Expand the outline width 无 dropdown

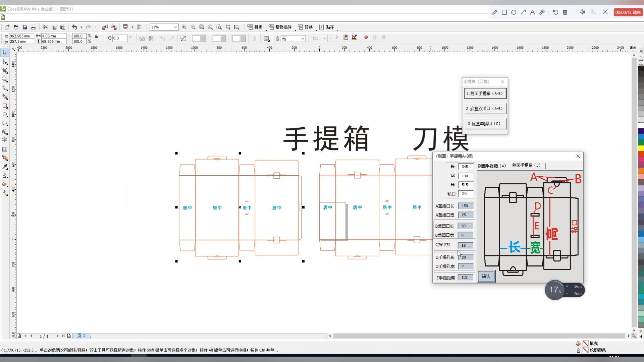coord(303,39)
